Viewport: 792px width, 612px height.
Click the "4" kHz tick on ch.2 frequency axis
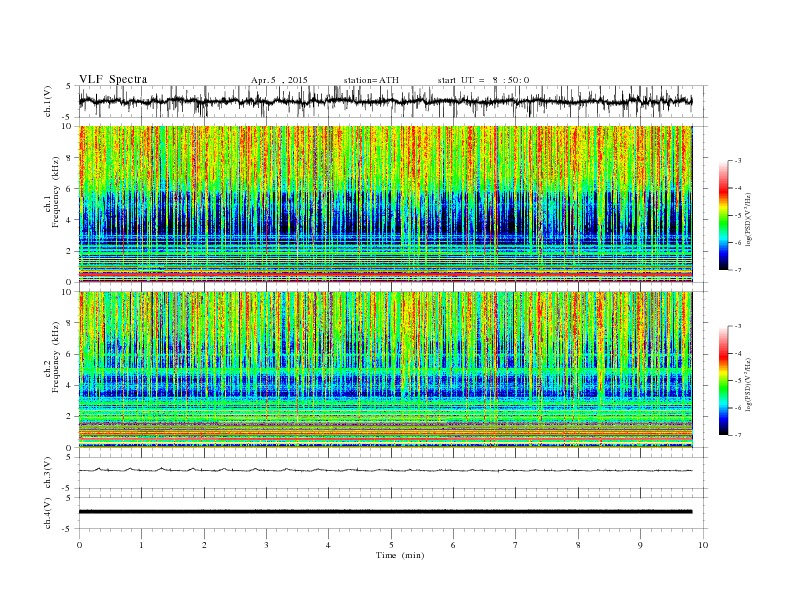click(x=70, y=385)
